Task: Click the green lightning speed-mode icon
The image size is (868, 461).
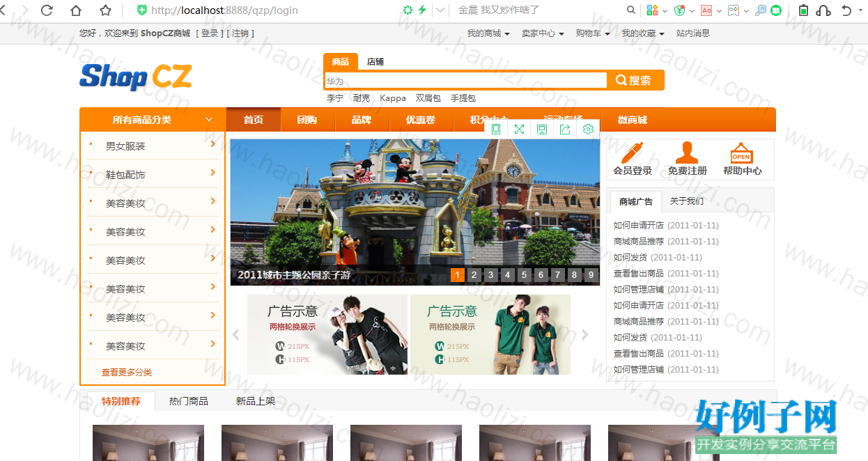Action: pos(422,10)
